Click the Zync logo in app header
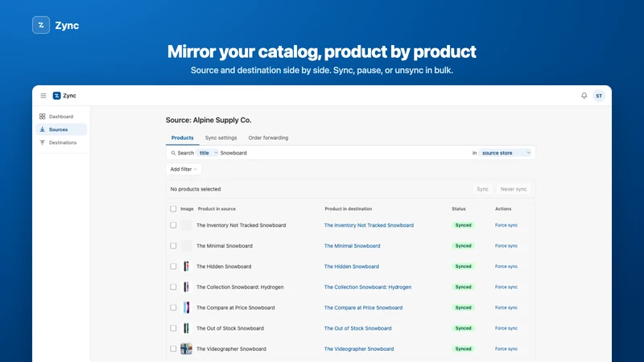 click(64, 96)
